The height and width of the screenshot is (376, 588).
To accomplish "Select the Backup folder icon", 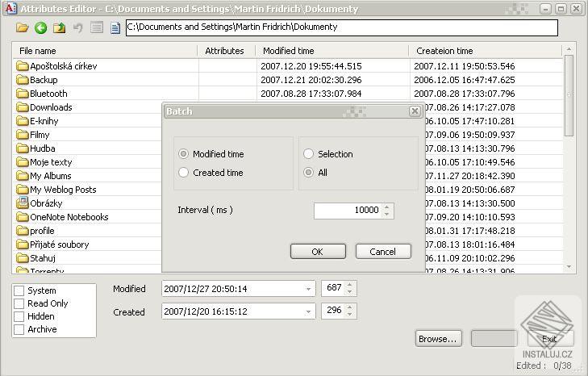I will click(x=23, y=80).
